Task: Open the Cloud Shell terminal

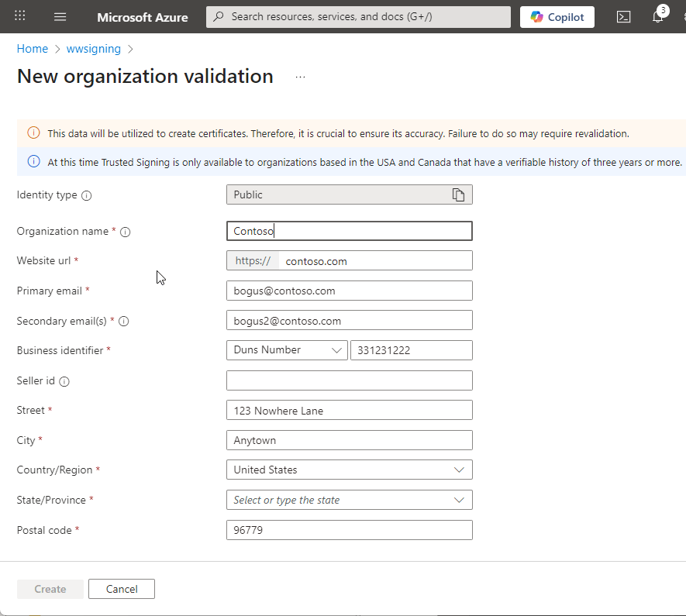Action: [x=623, y=16]
